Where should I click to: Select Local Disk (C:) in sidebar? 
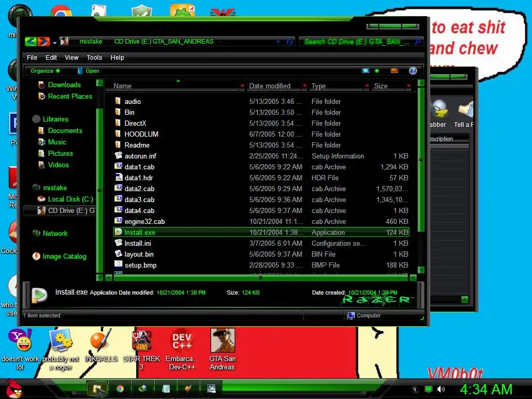[x=70, y=199]
